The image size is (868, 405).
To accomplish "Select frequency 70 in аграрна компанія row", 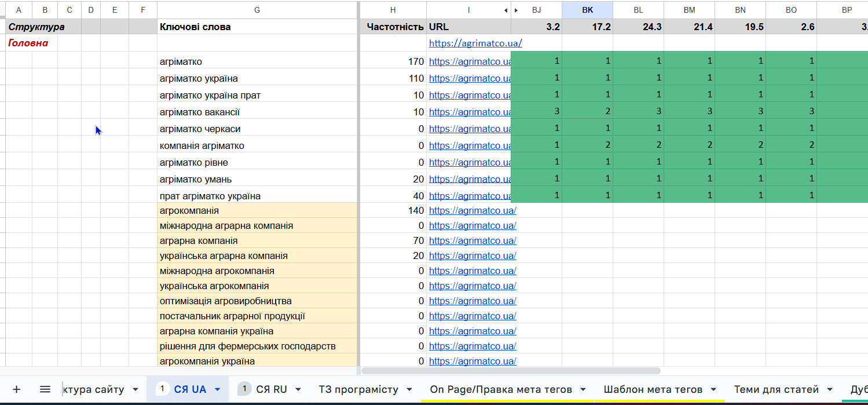I will pos(393,241).
